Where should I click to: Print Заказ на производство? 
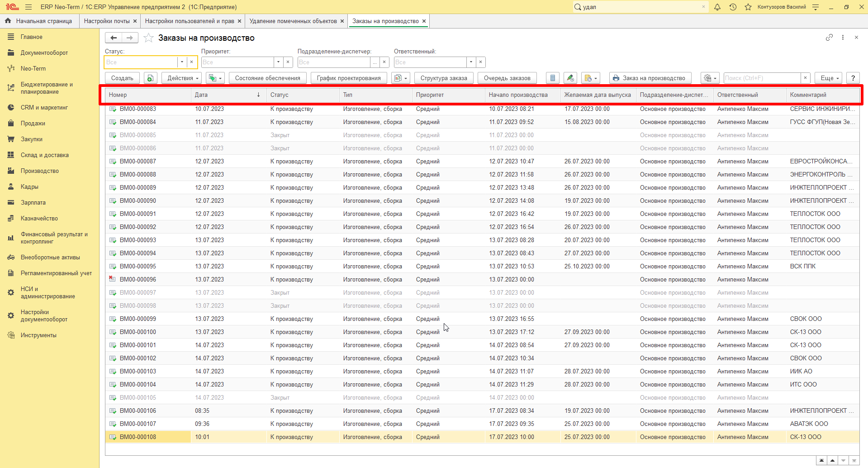point(650,78)
